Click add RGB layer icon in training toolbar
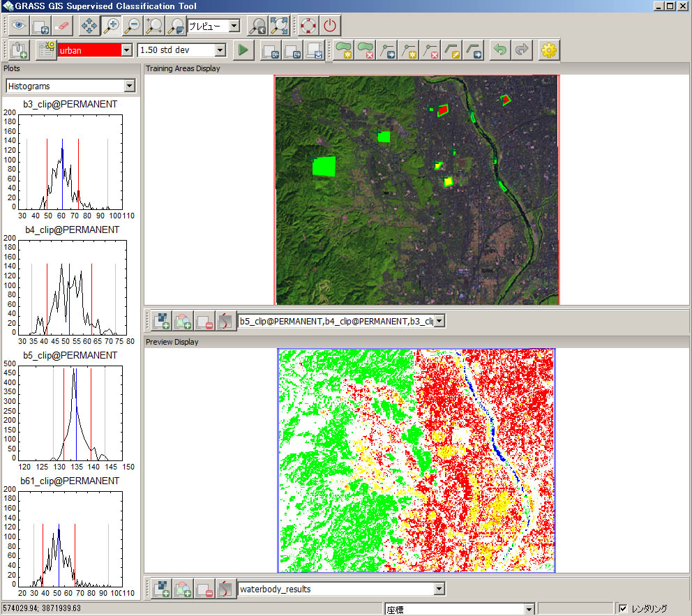Viewport: 692px width, 616px height. (183, 321)
